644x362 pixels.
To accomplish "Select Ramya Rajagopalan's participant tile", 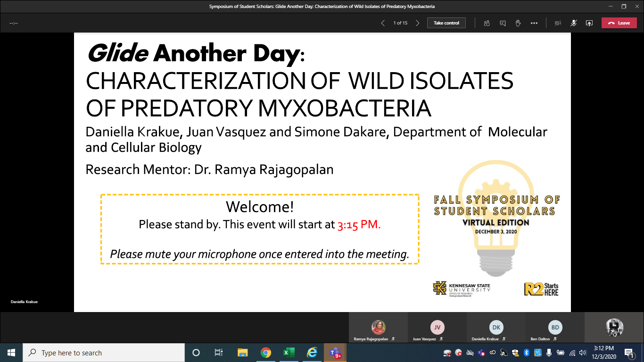I will [378, 328].
